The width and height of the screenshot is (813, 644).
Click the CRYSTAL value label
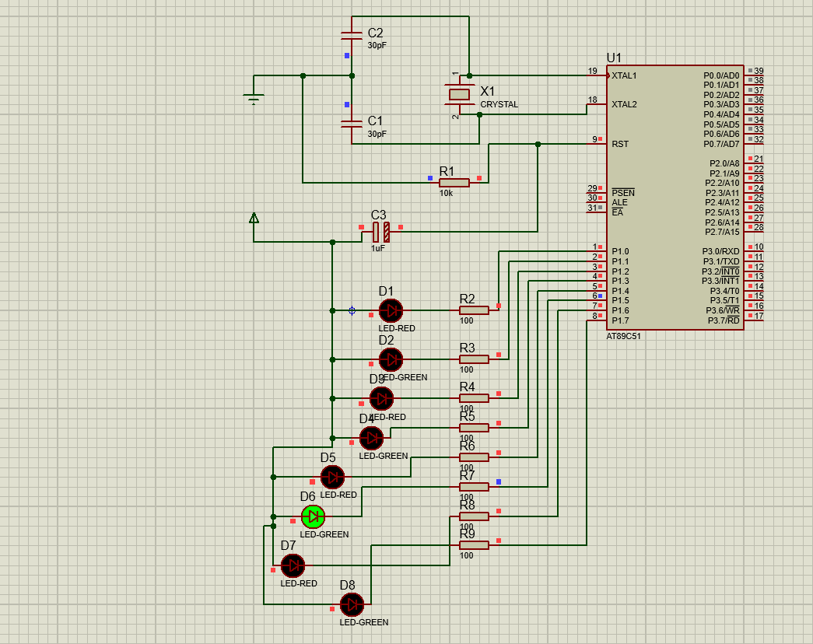coord(499,104)
